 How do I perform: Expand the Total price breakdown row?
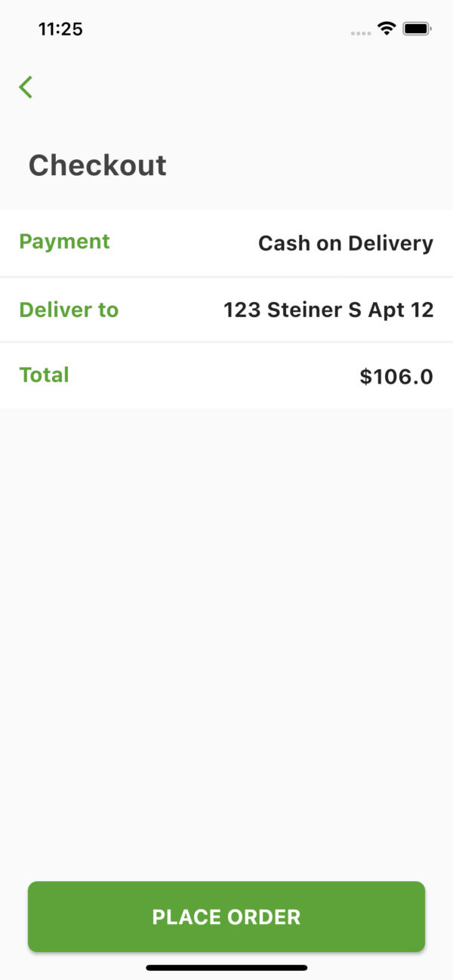[x=226, y=375]
